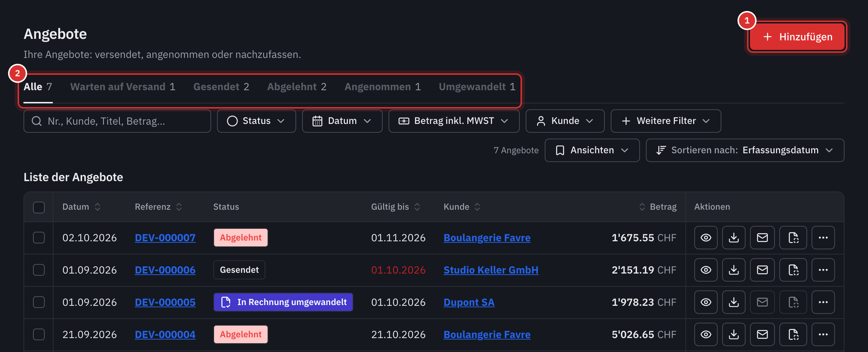The width and height of the screenshot is (868, 352).
Task: Preview quote DEV-000007 with eye icon
Action: click(x=706, y=238)
